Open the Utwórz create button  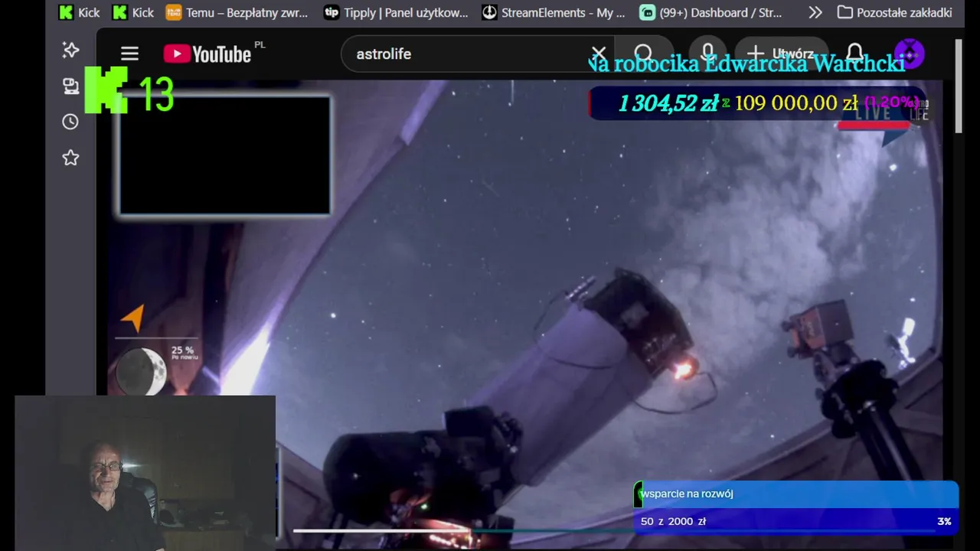coord(782,54)
